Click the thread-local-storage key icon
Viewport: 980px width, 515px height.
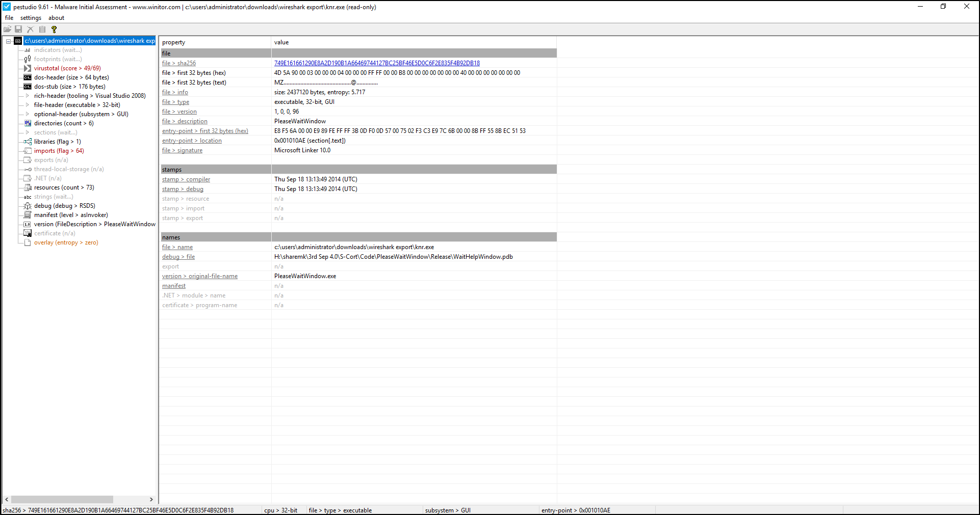(28, 169)
